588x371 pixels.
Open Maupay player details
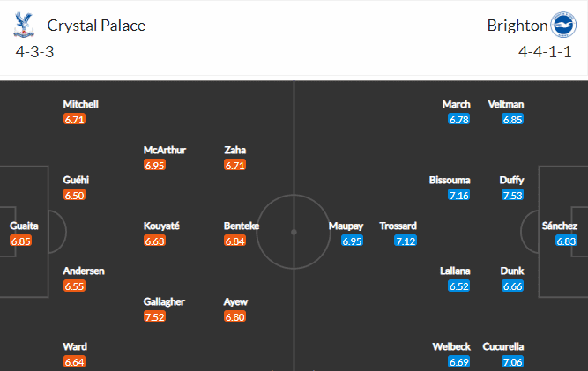(346, 226)
